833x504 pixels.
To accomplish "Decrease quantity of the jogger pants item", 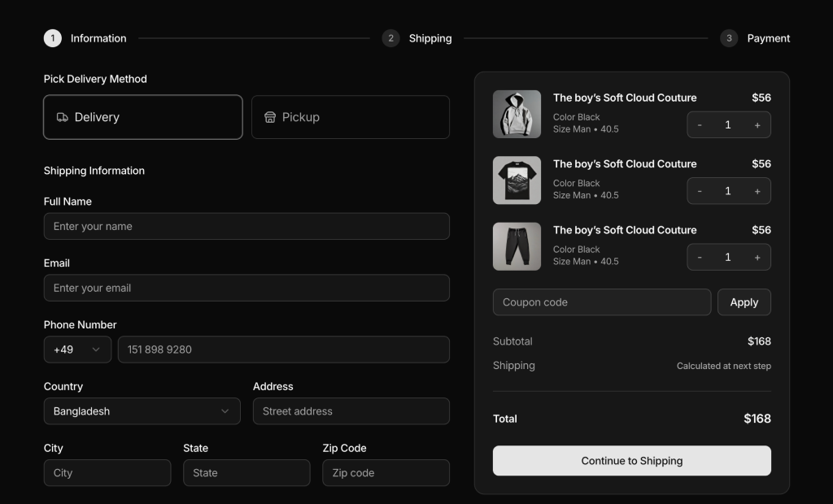I will tap(700, 257).
